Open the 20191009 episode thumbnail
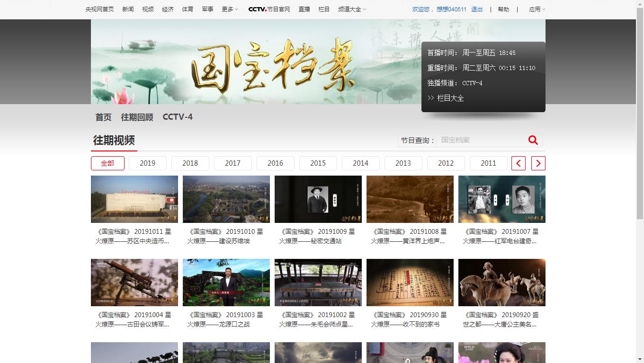Screen dimensions: 644x363 [318, 199]
